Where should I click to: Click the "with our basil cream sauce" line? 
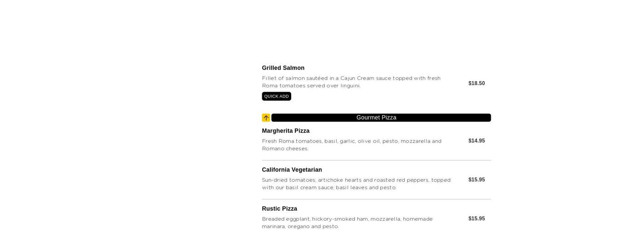tap(329, 188)
